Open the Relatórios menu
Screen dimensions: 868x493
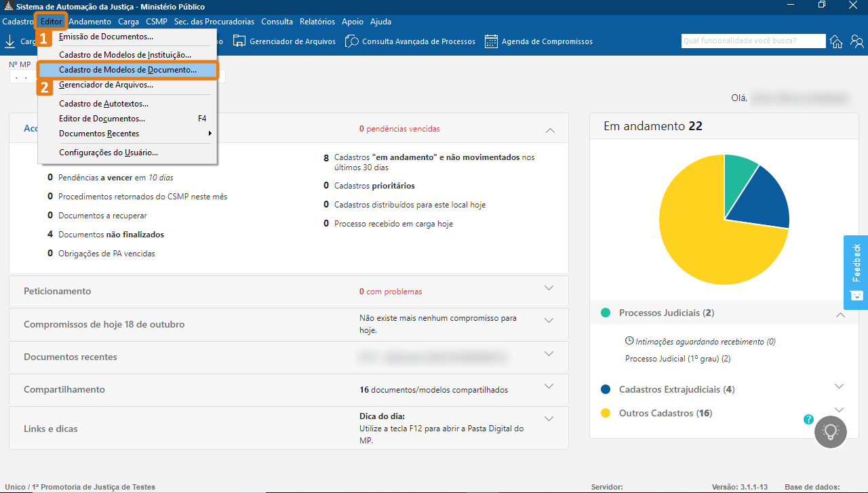coord(317,22)
